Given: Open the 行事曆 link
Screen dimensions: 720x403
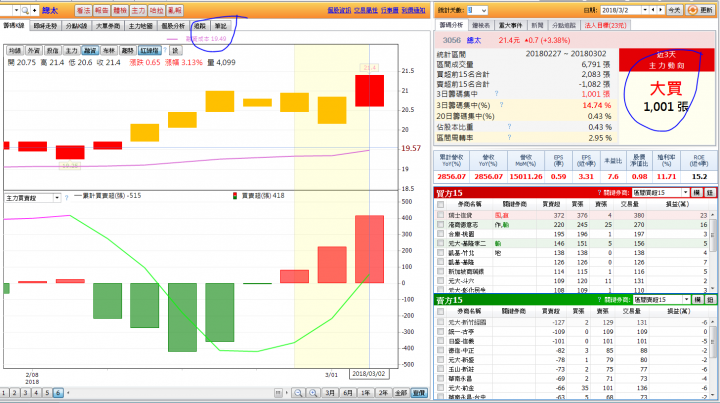Looking at the screenshot, I should coord(389,10).
